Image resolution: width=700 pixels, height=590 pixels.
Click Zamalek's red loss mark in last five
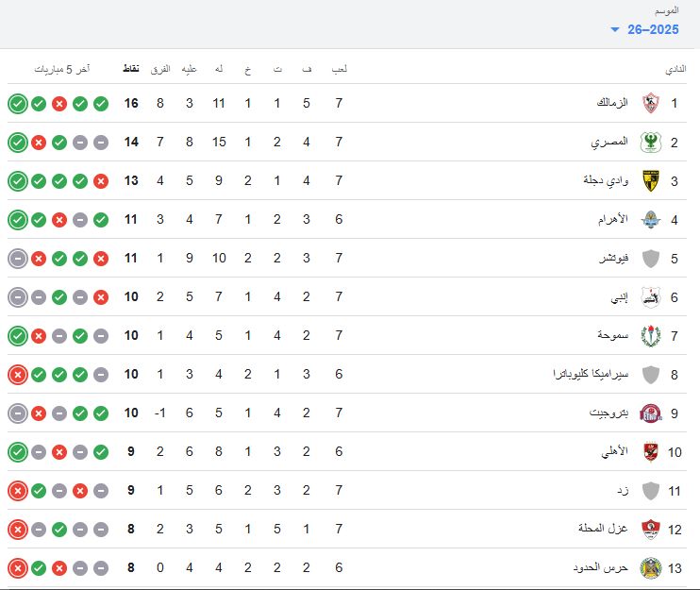tap(59, 104)
